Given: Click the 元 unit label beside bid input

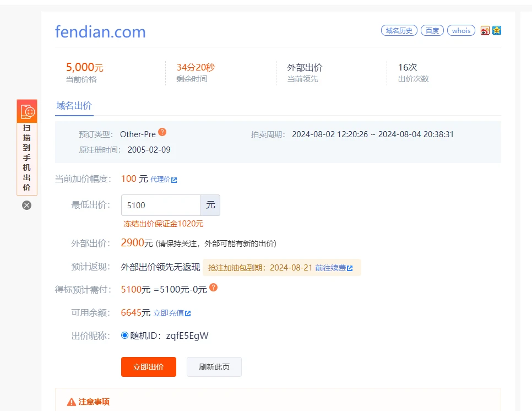Looking at the screenshot, I should (x=210, y=205).
